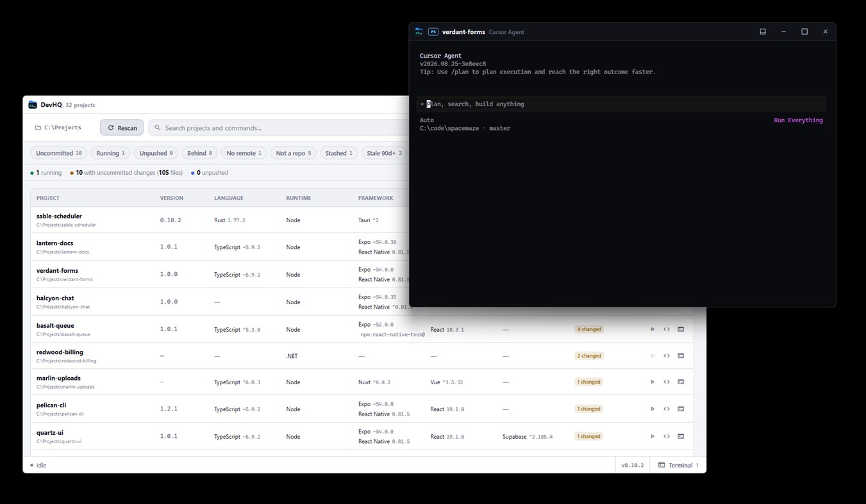Viewport: 866px width, 504px height.
Task: Click 1 changed badge for pelican-cli
Action: pos(589,409)
